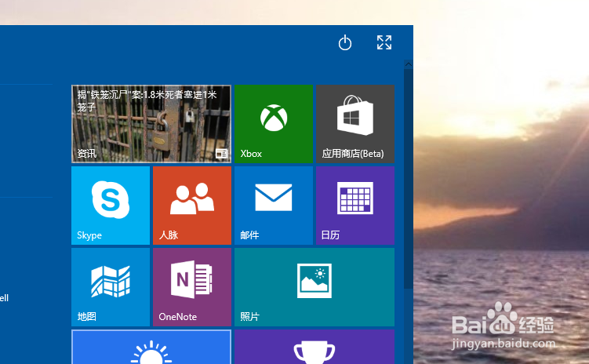
Task: Open the news tile labeled 资讯
Action: [151, 124]
